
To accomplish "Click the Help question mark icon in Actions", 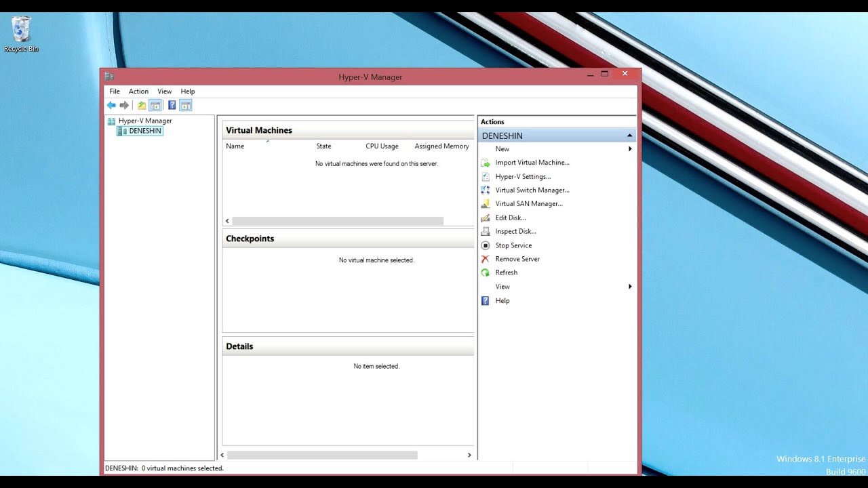I will [485, 301].
